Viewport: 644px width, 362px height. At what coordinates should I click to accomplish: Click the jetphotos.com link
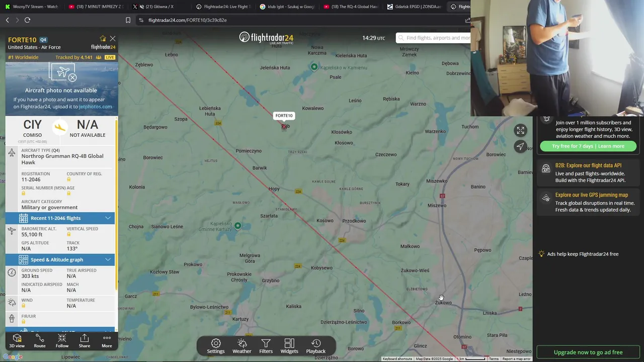[x=95, y=107]
